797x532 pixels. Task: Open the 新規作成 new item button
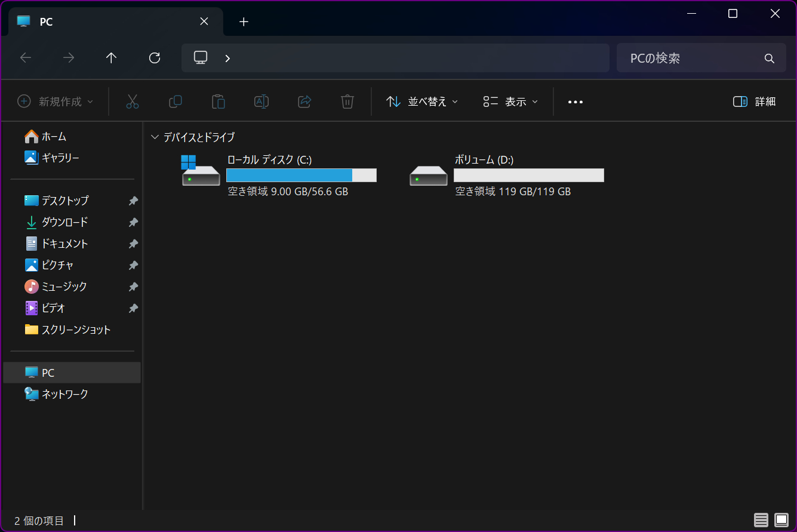[56, 102]
